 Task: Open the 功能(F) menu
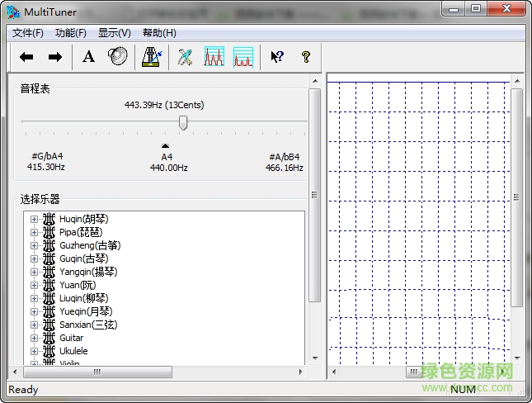[x=70, y=33]
